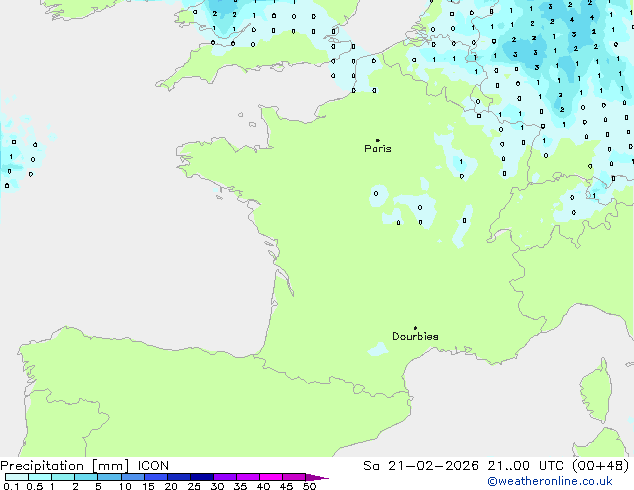Click the "21:00 UTC" forecast time

point(526,466)
